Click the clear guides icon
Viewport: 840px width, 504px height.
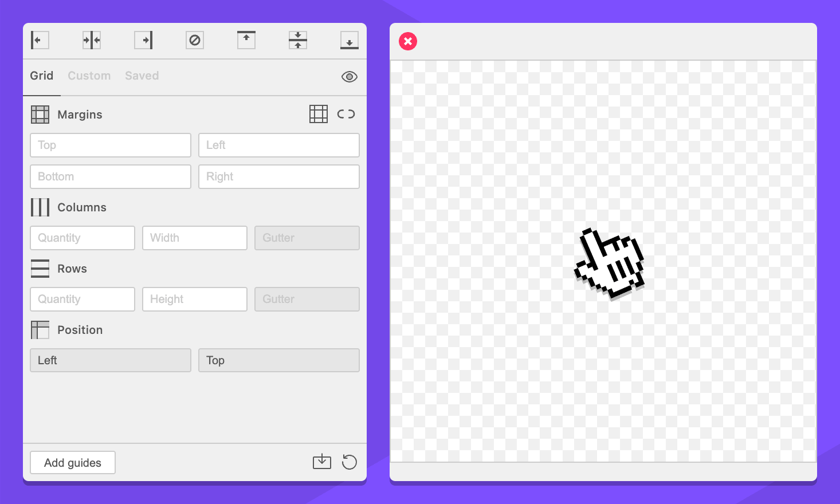pyautogui.click(x=195, y=40)
